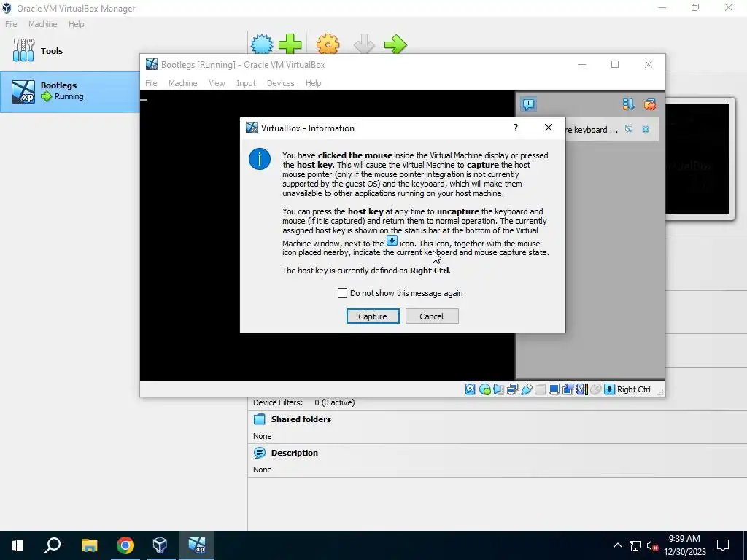Click the green arrow Show icon
This screenshot has width=747, height=560.
[x=395, y=44]
